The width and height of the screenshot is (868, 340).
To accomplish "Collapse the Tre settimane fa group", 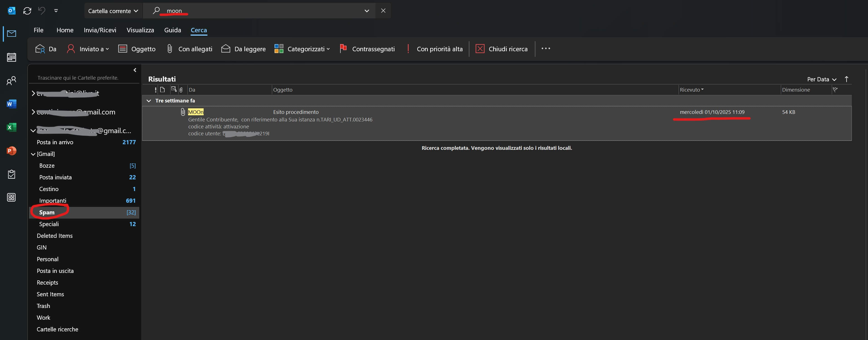I will click(148, 101).
